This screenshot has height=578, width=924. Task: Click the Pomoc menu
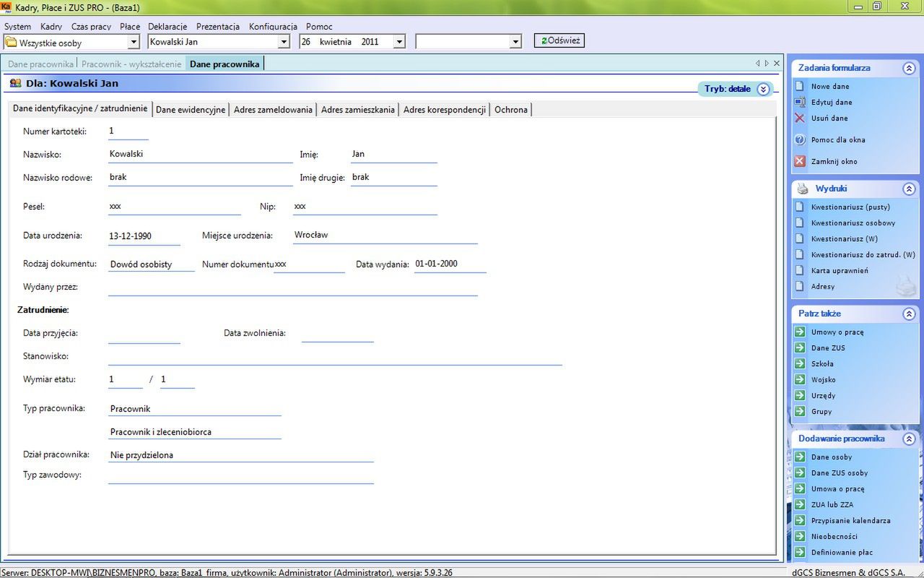[x=319, y=27]
